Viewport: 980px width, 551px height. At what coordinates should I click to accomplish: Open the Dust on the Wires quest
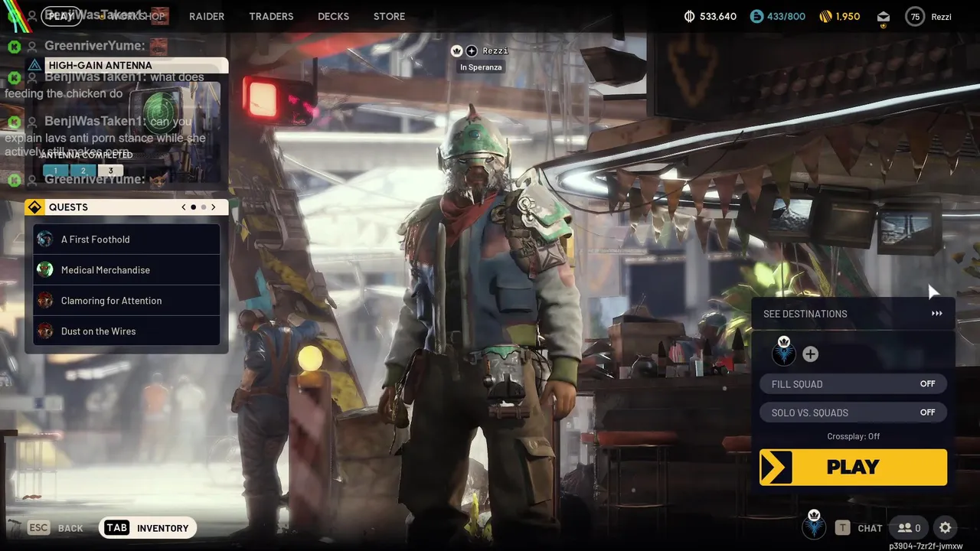pyautogui.click(x=126, y=331)
